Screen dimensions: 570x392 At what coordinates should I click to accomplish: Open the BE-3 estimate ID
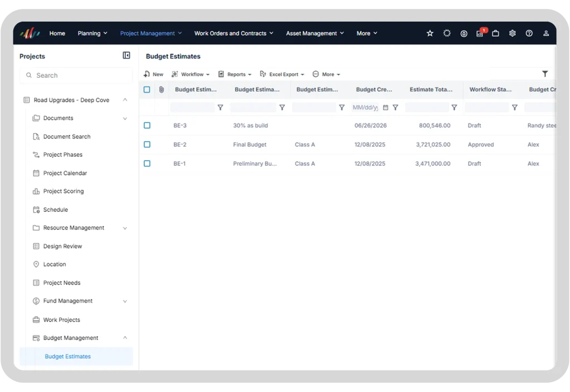(180, 125)
